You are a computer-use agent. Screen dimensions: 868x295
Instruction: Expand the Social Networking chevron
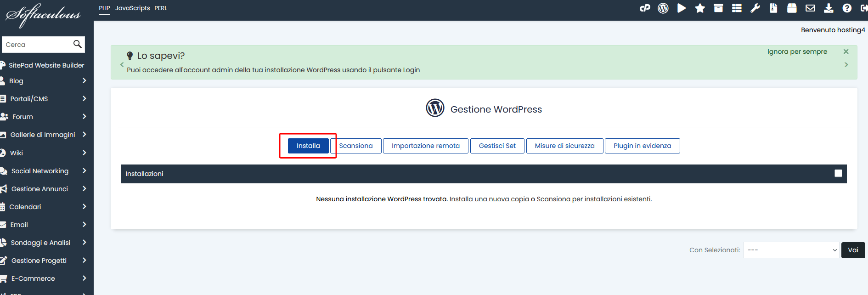coord(84,170)
